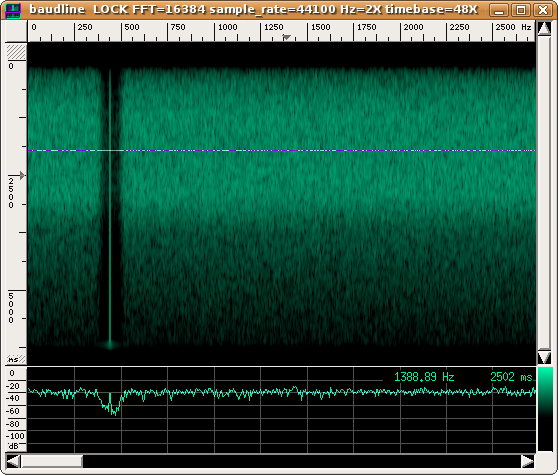Click the vertical tone line in spectrogram
The width and height of the screenshot is (558, 475).
click(x=110, y=206)
